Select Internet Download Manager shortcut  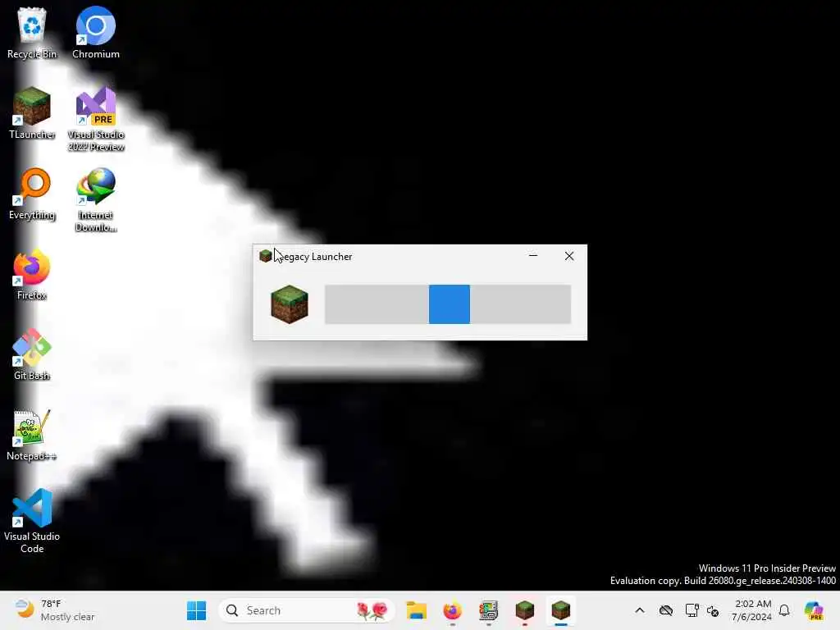[x=96, y=199]
